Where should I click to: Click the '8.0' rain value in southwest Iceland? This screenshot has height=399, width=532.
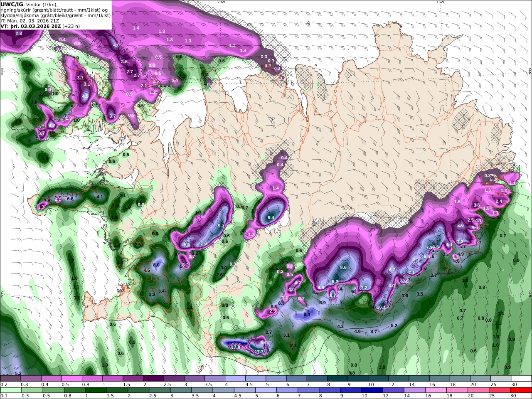tap(156, 265)
